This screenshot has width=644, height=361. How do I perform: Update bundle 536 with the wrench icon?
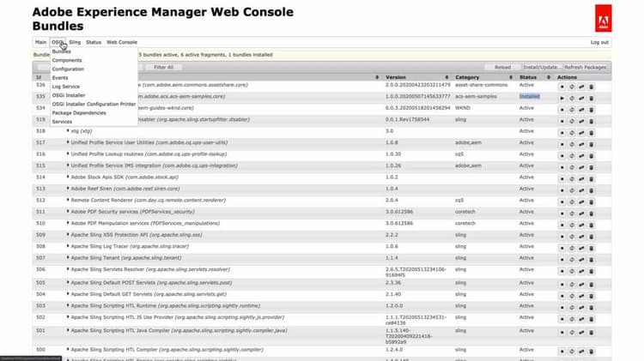coord(581,87)
